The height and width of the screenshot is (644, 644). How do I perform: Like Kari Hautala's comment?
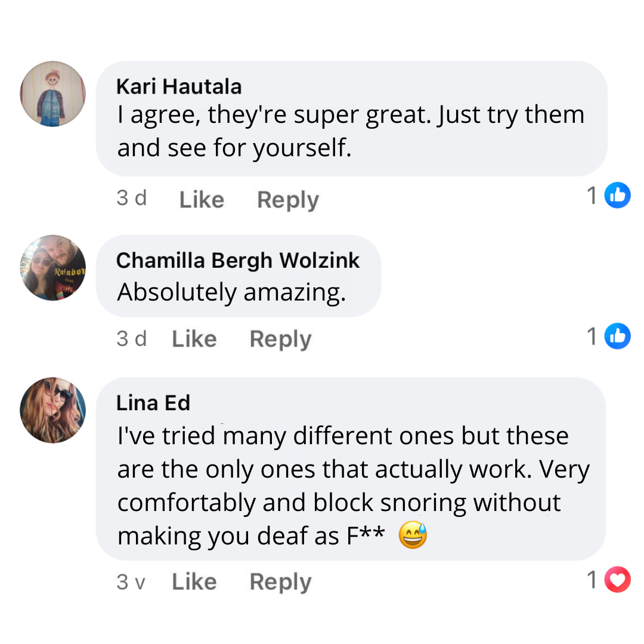coord(202,199)
